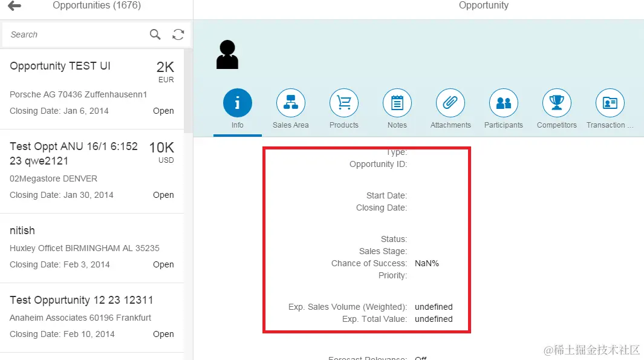Select the nitish opportunity item
The image size is (644, 360).
[91, 248]
